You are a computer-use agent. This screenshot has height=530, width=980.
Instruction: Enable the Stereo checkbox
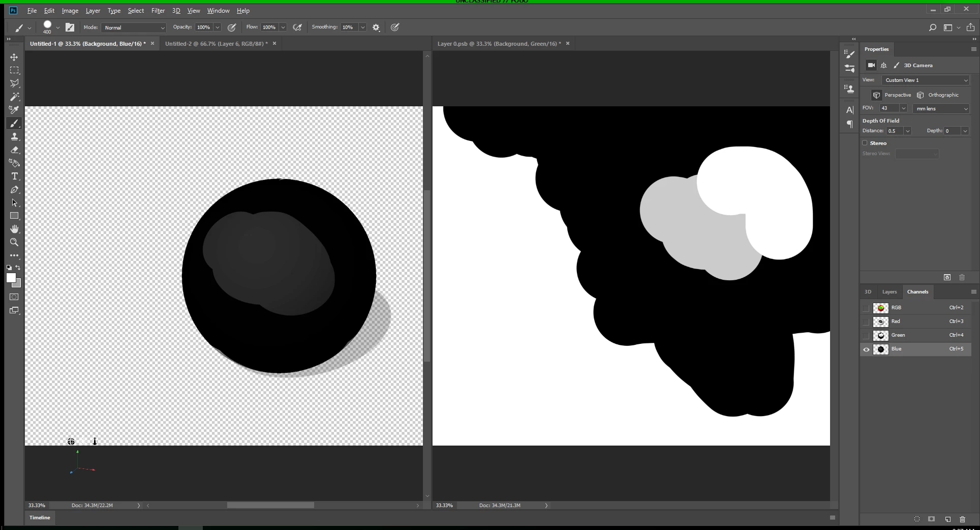click(x=865, y=143)
